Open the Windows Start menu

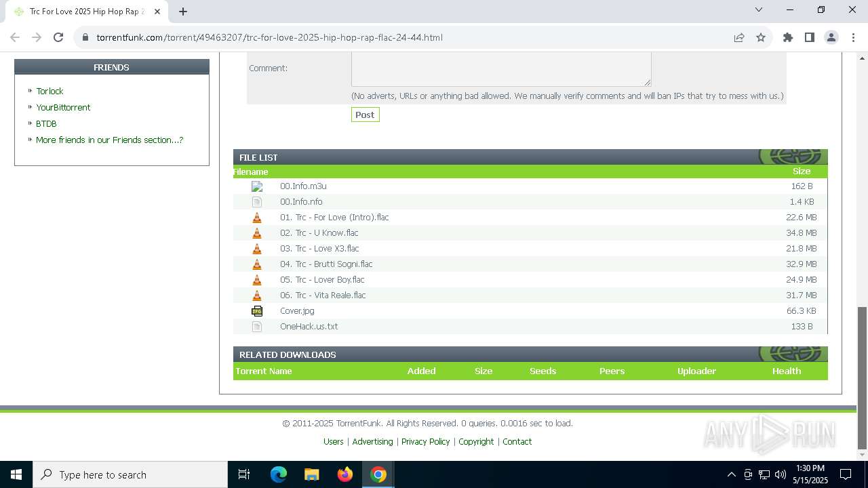16,474
